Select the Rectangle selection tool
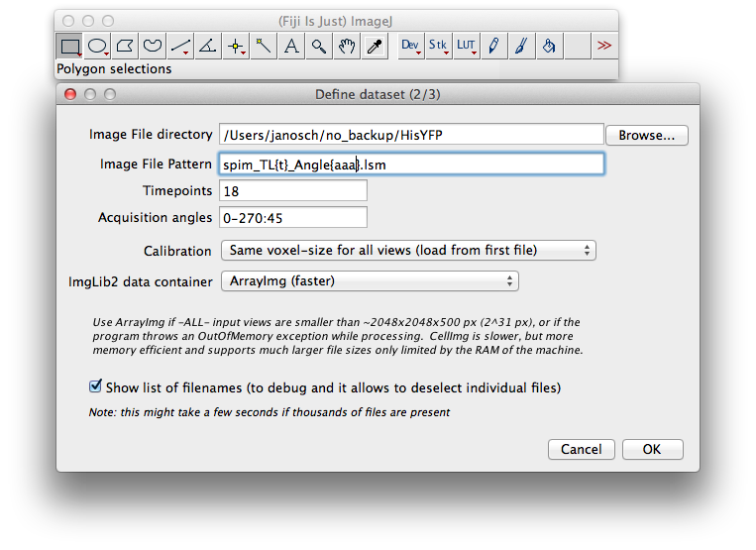 coord(69,46)
